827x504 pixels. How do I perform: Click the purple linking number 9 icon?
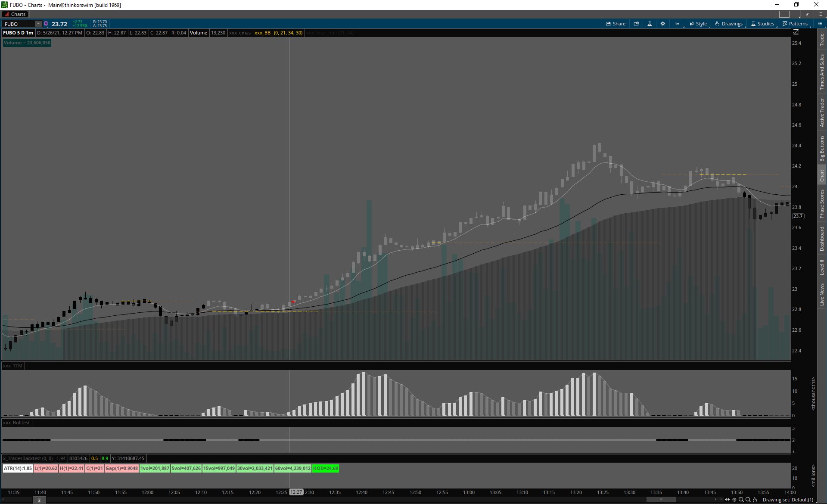pyautogui.click(x=46, y=24)
